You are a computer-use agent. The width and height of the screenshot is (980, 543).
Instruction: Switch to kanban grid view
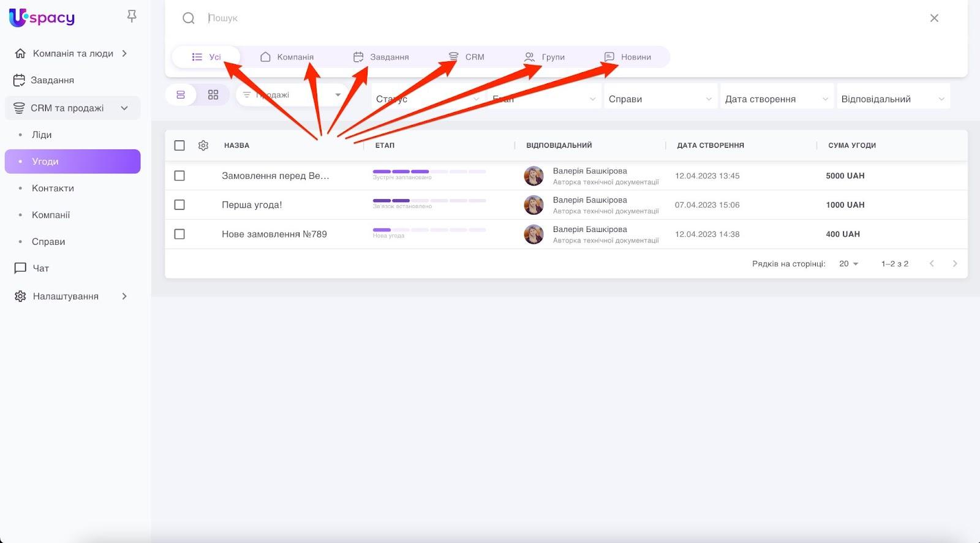(x=213, y=95)
